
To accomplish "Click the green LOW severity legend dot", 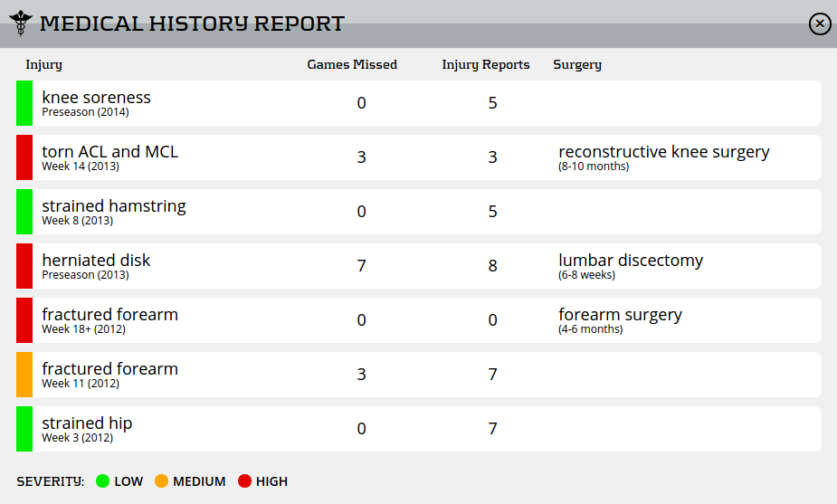I will [103, 481].
